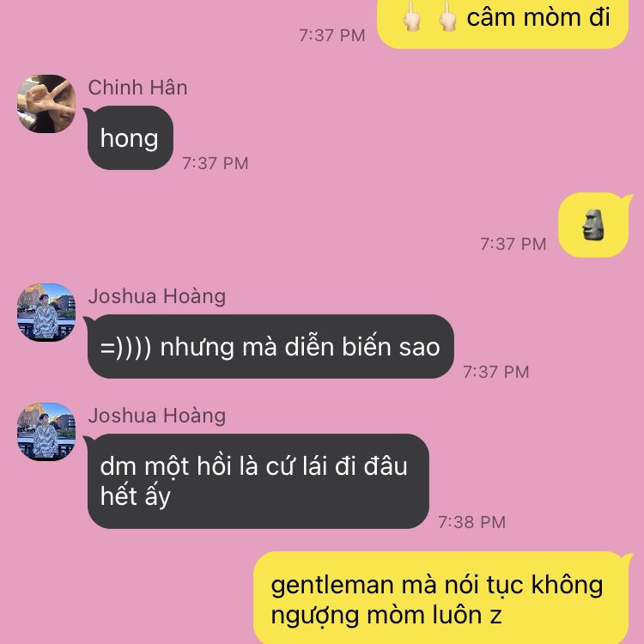This screenshot has width=644, height=644.
Task: Tap Joshua Hoàng name above '=))))' message
Action: click(157, 296)
